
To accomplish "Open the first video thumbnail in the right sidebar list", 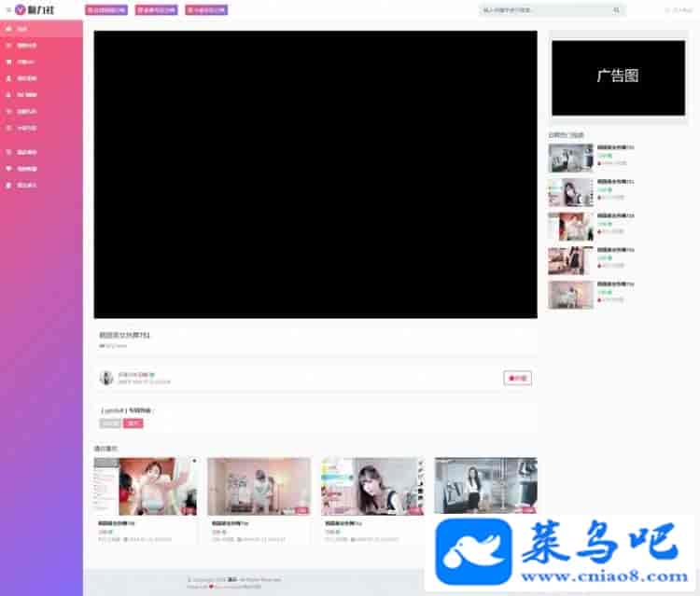I will pyautogui.click(x=570, y=159).
